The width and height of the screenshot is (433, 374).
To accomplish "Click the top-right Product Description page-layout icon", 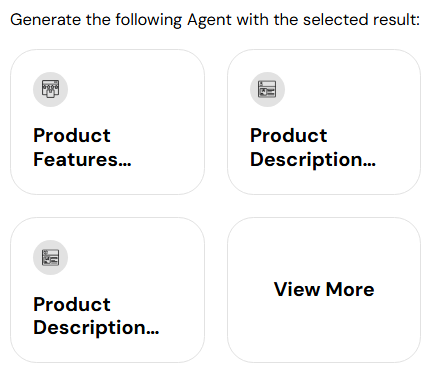I will (x=267, y=89).
